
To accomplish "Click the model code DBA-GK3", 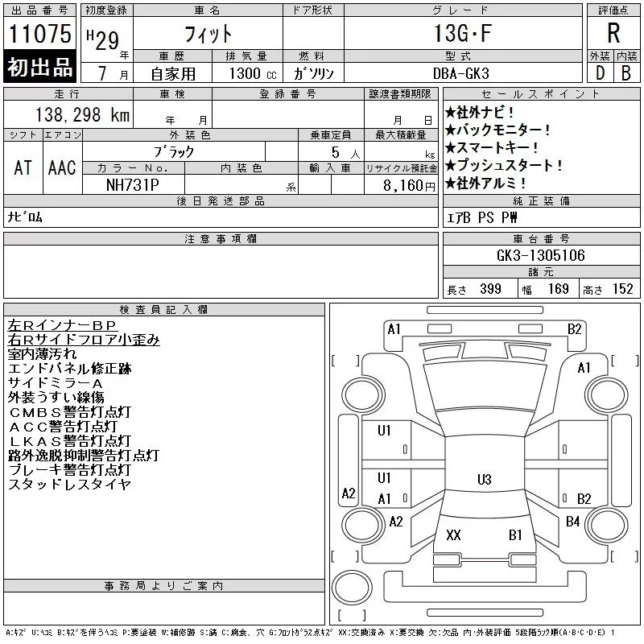I will (461, 73).
